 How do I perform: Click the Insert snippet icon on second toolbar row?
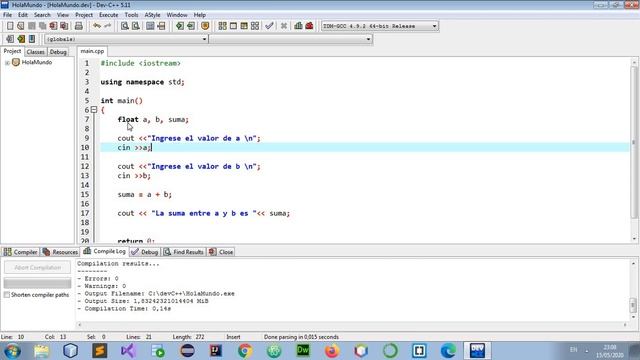pyautogui.click(x=10, y=39)
